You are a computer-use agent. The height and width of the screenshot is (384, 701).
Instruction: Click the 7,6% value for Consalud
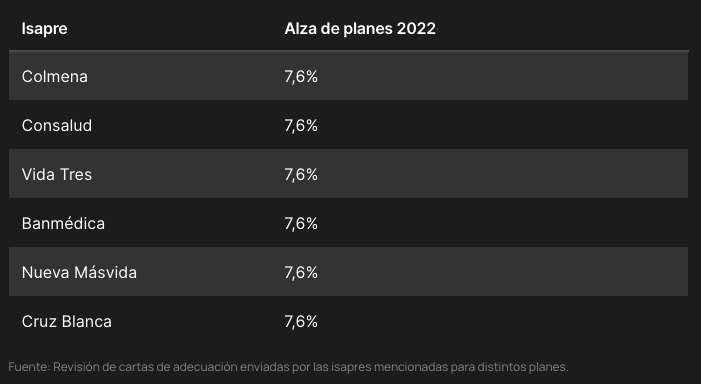(x=301, y=126)
